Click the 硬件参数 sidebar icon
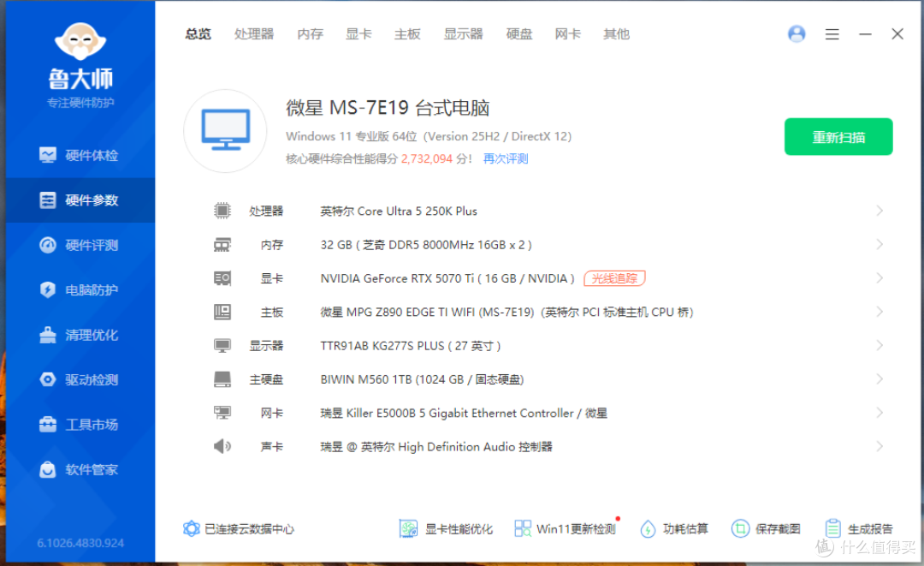The width and height of the screenshot is (924, 566). (x=48, y=200)
